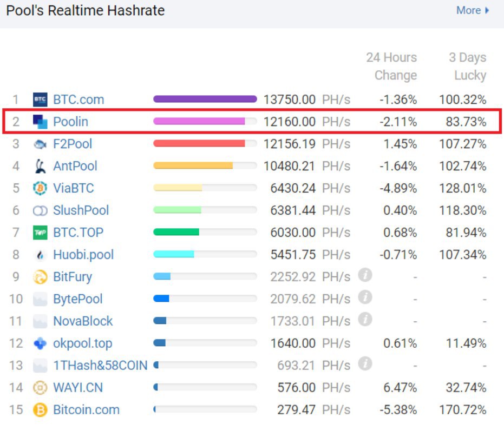
Task: Click the 6430.24 PH/s hashrate value
Action: [x=311, y=188]
